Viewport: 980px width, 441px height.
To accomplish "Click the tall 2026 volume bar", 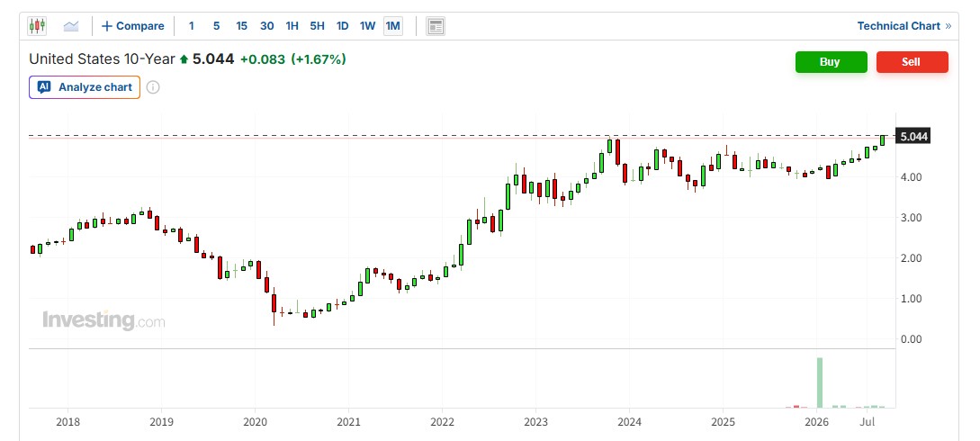I will click(820, 382).
